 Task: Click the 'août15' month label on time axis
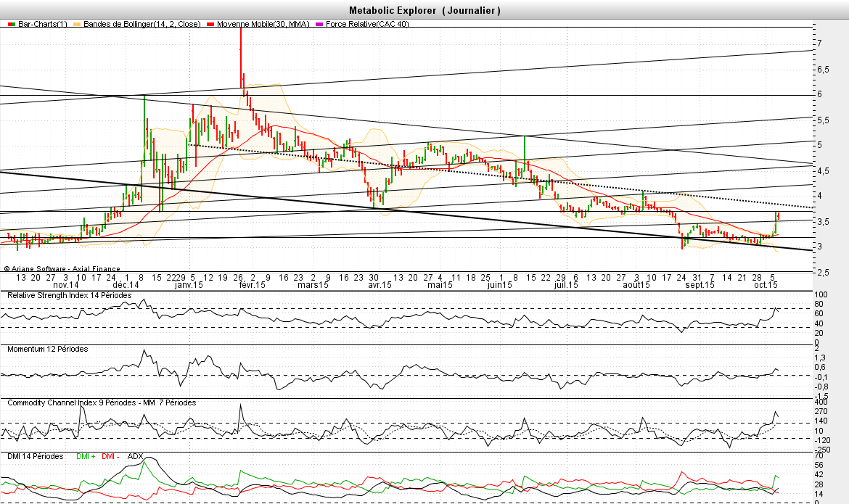[x=636, y=285]
